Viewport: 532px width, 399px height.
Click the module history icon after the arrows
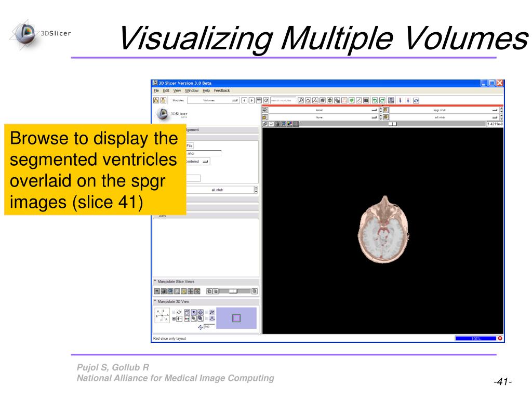point(259,100)
